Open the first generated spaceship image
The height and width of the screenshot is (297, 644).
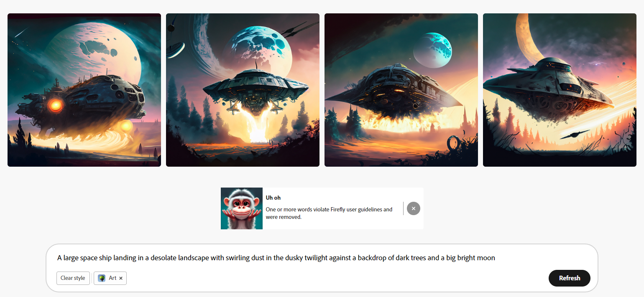click(84, 90)
